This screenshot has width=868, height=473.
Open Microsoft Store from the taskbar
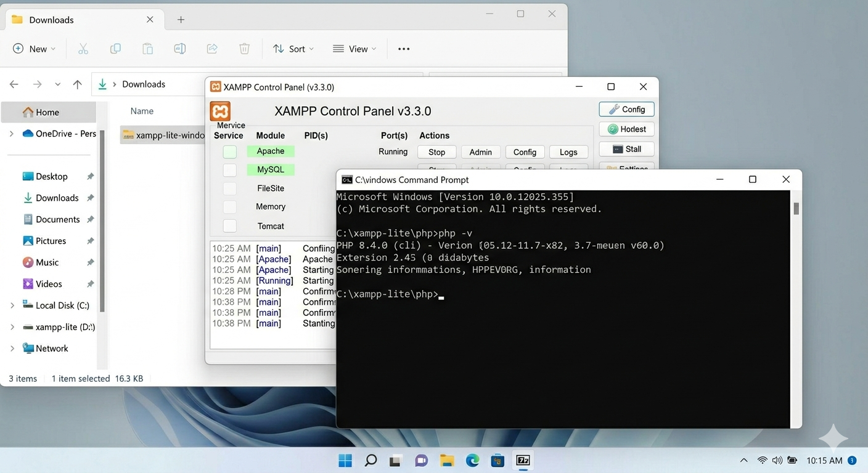click(x=497, y=460)
